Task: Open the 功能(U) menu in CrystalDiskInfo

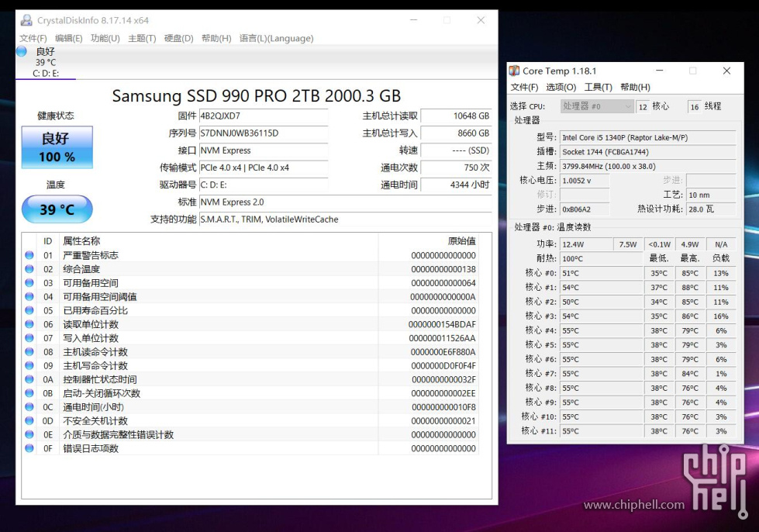Action: (x=105, y=38)
